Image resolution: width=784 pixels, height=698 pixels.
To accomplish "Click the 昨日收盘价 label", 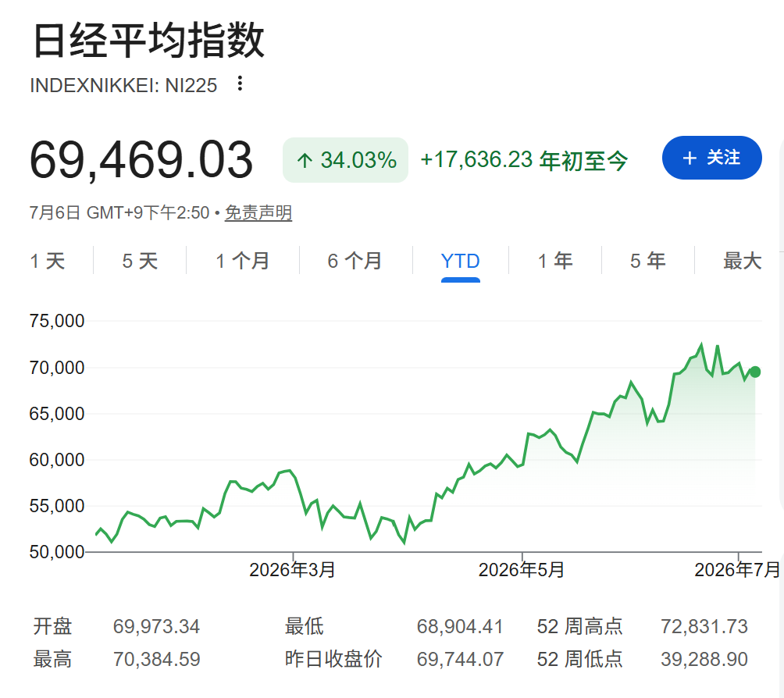I will click(x=333, y=660).
